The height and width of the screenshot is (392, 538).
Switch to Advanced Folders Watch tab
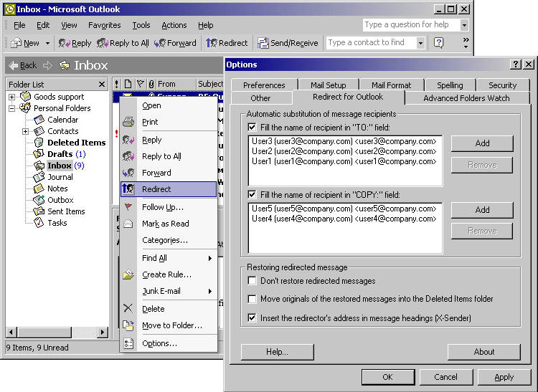click(466, 98)
